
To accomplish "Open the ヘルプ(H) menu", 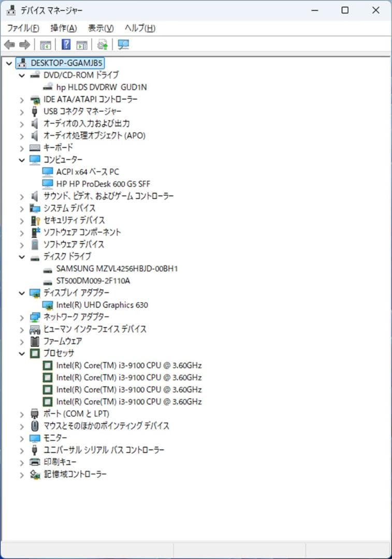I will (x=140, y=28).
